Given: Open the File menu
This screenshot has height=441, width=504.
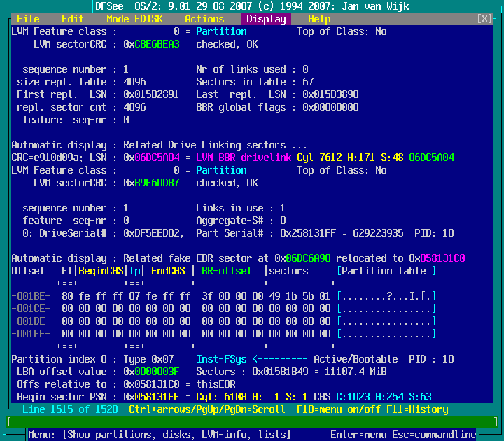Looking at the screenshot, I should pos(28,19).
